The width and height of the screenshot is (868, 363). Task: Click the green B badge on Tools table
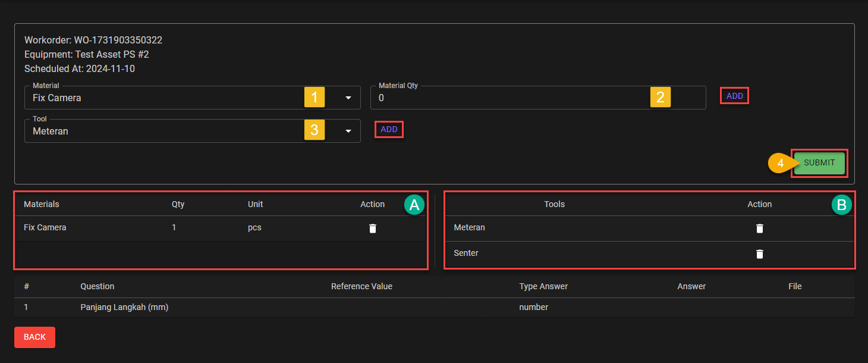(841, 205)
